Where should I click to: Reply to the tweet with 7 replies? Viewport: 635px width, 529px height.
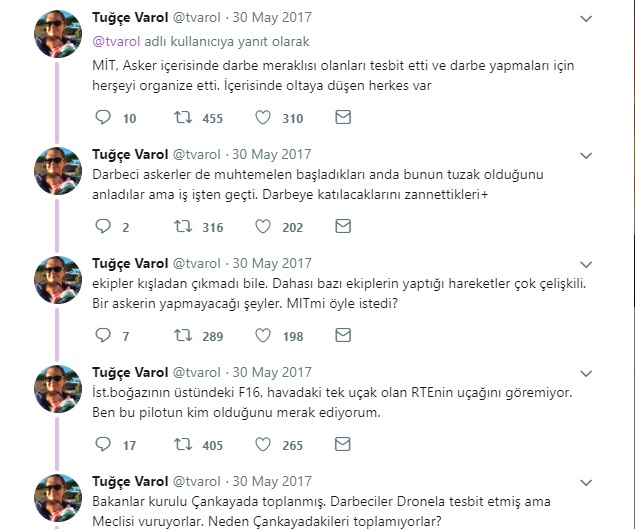103,335
